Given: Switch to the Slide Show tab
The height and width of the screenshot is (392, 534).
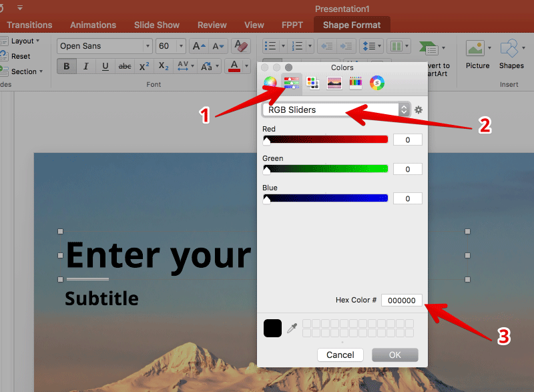Looking at the screenshot, I should tap(156, 25).
